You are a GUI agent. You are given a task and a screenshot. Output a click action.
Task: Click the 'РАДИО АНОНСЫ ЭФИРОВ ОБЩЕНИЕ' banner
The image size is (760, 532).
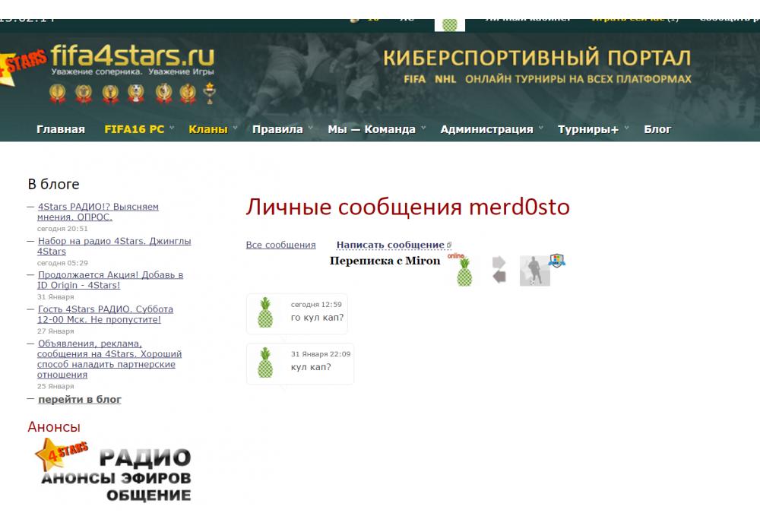(113, 470)
